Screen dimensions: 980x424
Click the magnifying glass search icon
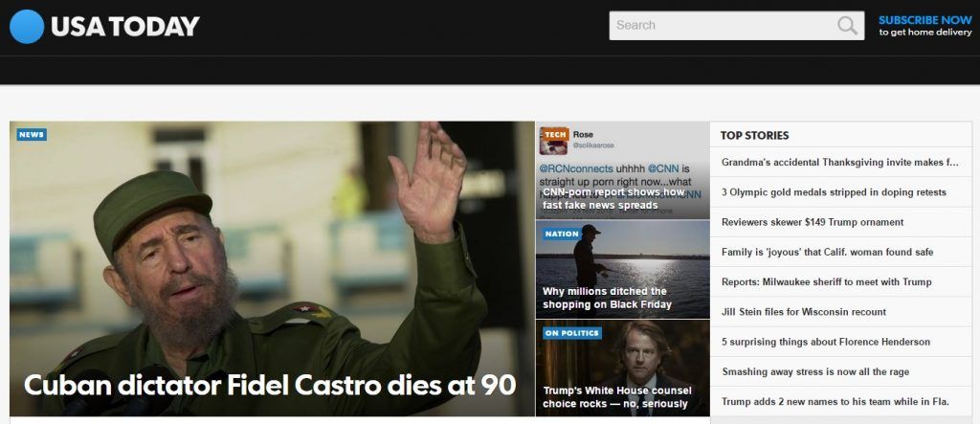(x=848, y=26)
